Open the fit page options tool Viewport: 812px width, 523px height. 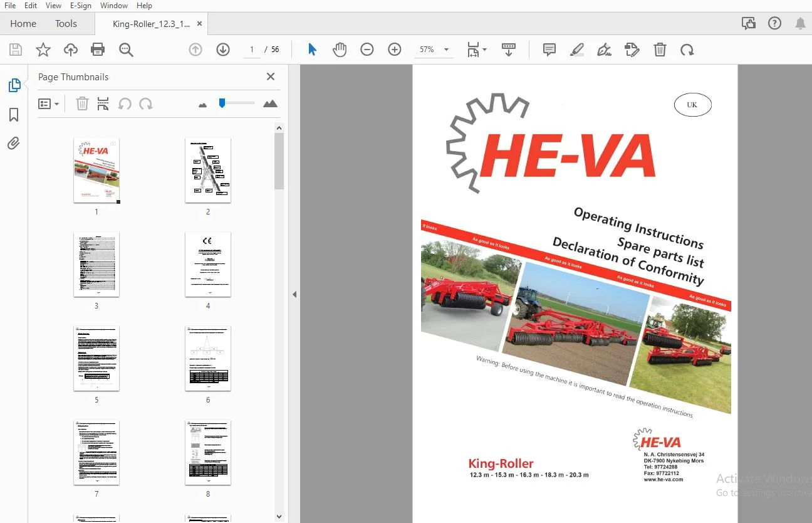tap(477, 50)
